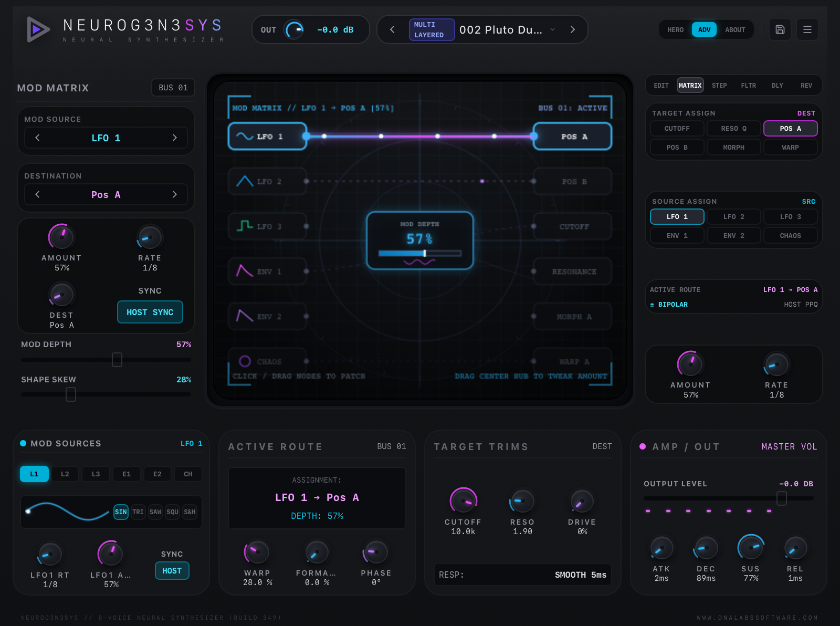Select the LFO 3 square-wave node in display

click(x=267, y=226)
